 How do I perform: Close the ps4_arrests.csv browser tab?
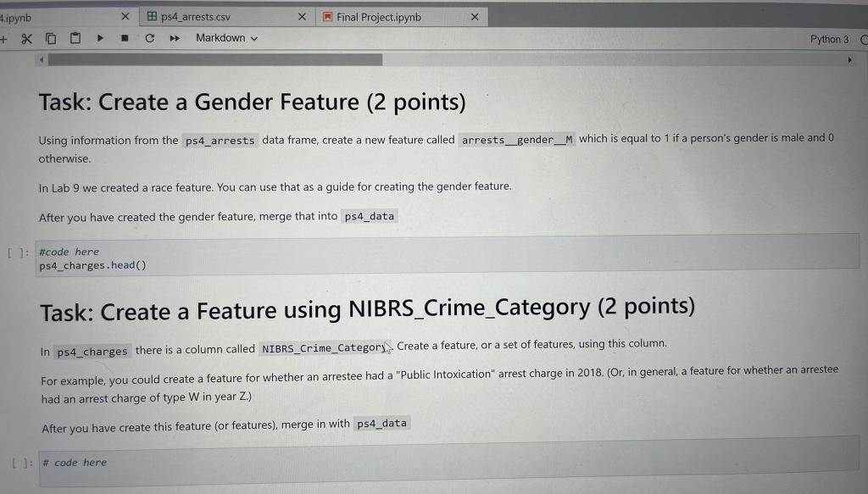(x=302, y=16)
